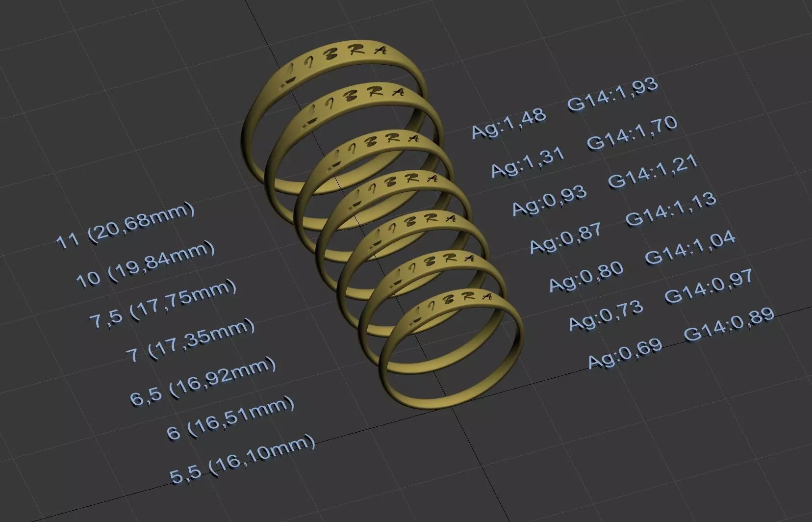Screen dimensions: 812x522
Task: Select the '6,5 (16,92mm)' size label
Action: (x=203, y=381)
